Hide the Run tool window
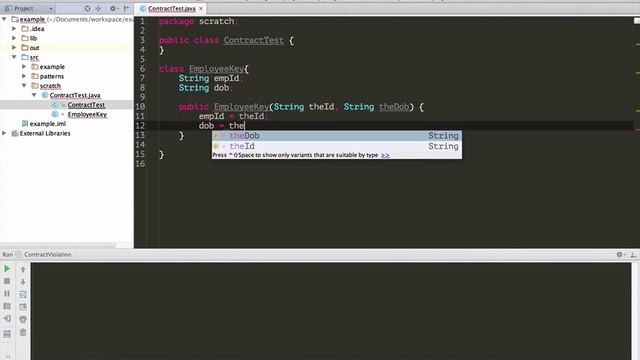 [x=633, y=254]
